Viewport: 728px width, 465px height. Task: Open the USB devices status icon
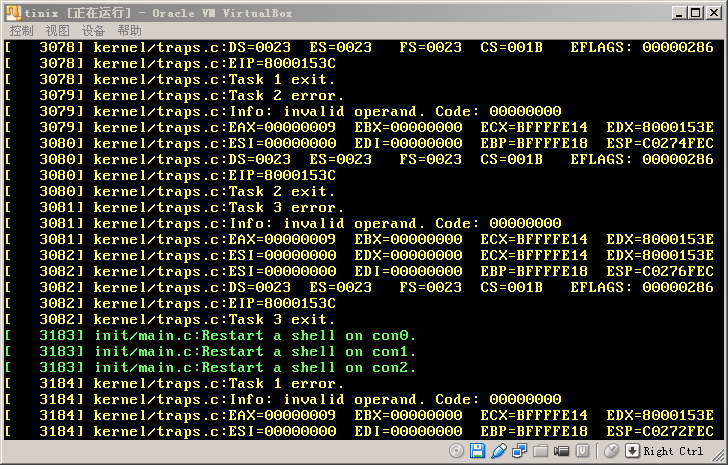coord(499,451)
